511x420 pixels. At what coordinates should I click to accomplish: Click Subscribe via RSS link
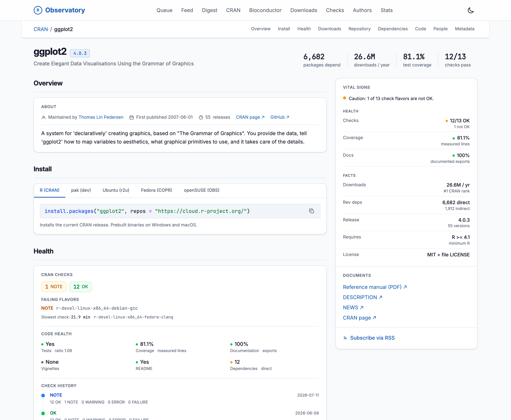coord(372,338)
